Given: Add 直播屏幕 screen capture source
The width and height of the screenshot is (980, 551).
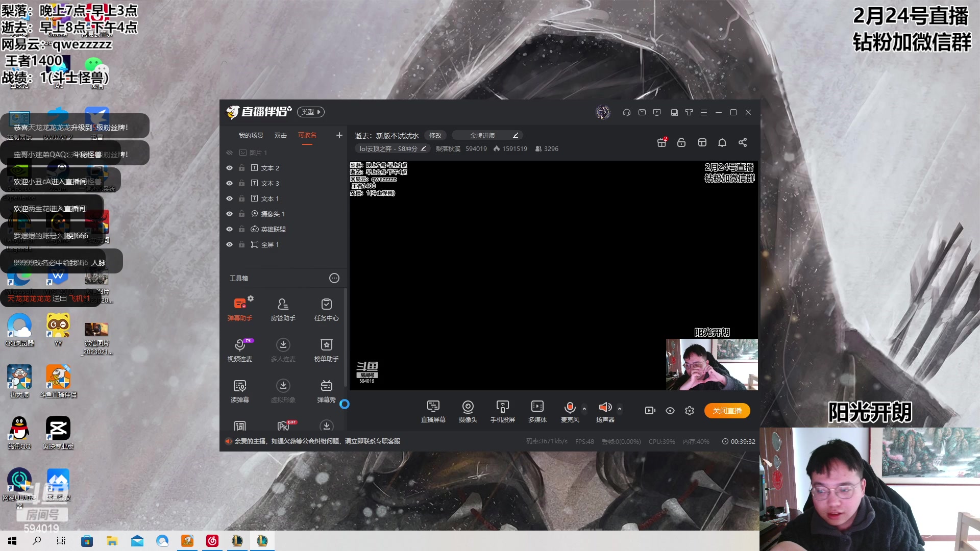Looking at the screenshot, I should tap(433, 411).
